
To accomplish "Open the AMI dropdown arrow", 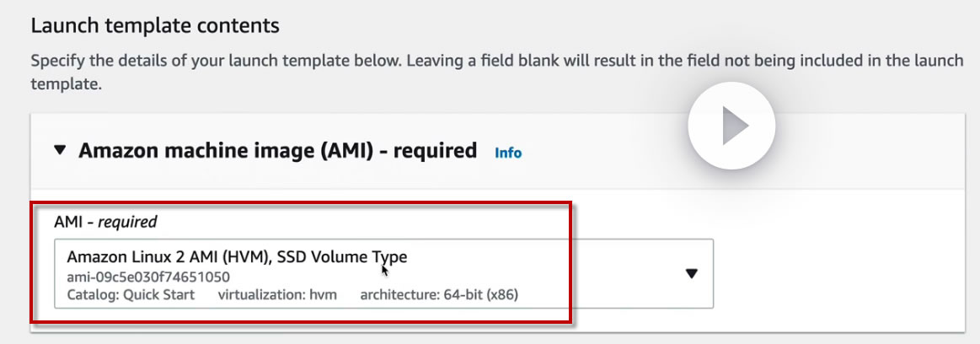I will (692, 273).
